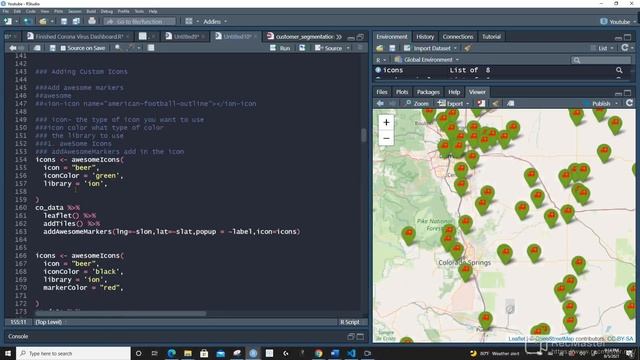Click the editor vertical scrollbar thumb
The width and height of the screenshot is (640, 360).
pyautogui.click(x=364, y=135)
